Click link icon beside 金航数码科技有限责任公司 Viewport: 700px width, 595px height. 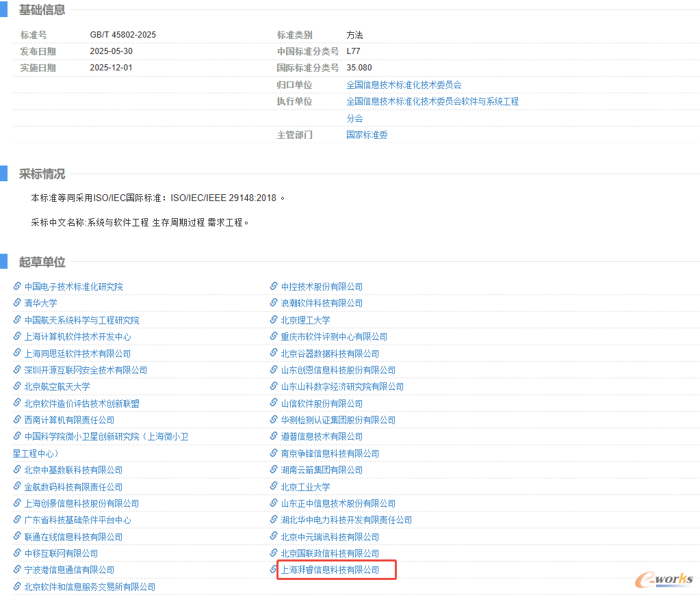(x=17, y=486)
